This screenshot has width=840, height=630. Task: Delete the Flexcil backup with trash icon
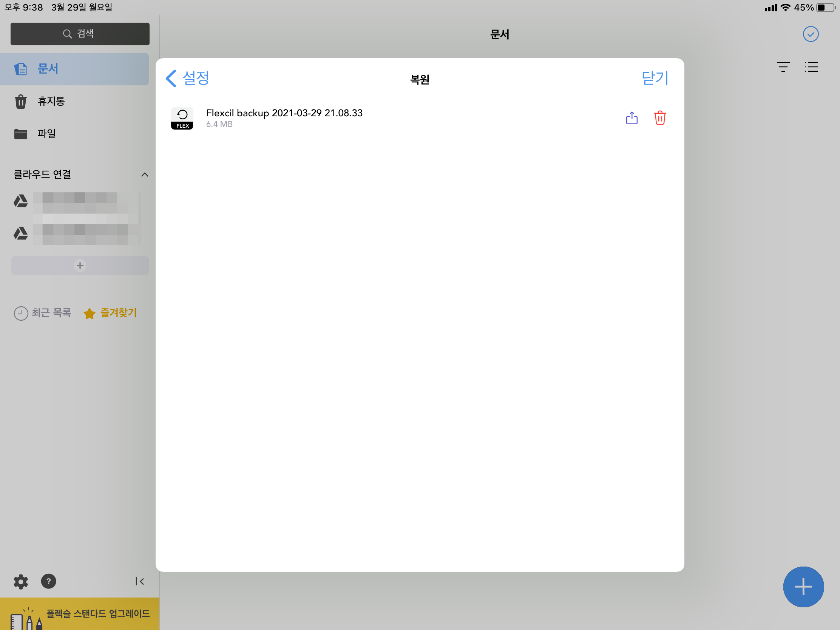[660, 118]
